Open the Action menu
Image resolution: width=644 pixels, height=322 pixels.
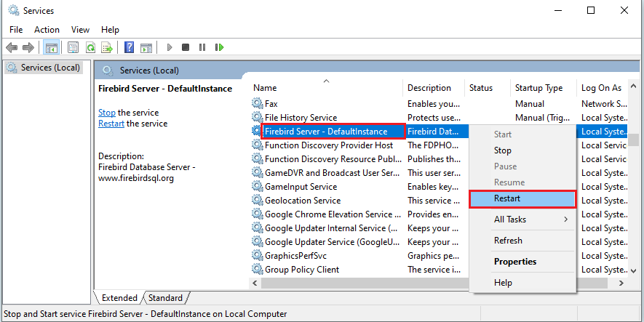tap(47, 30)
